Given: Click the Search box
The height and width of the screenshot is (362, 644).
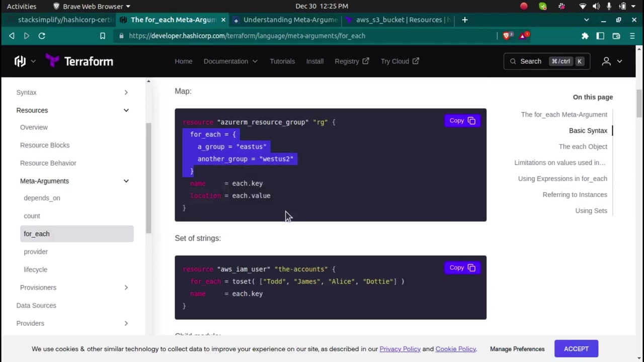Looking at the screenshot, I should pyautogui.click(x=546, y=61).
